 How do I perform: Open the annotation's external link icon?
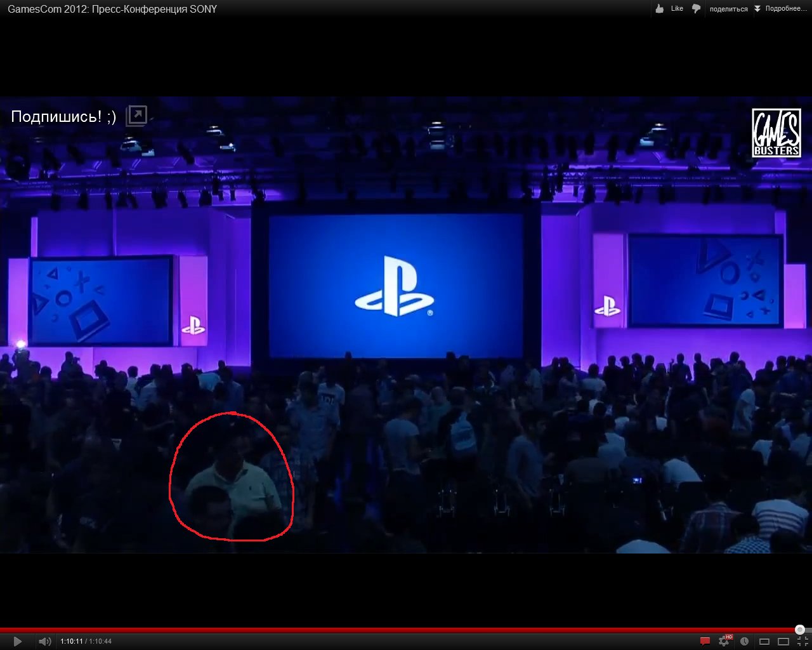136,116
